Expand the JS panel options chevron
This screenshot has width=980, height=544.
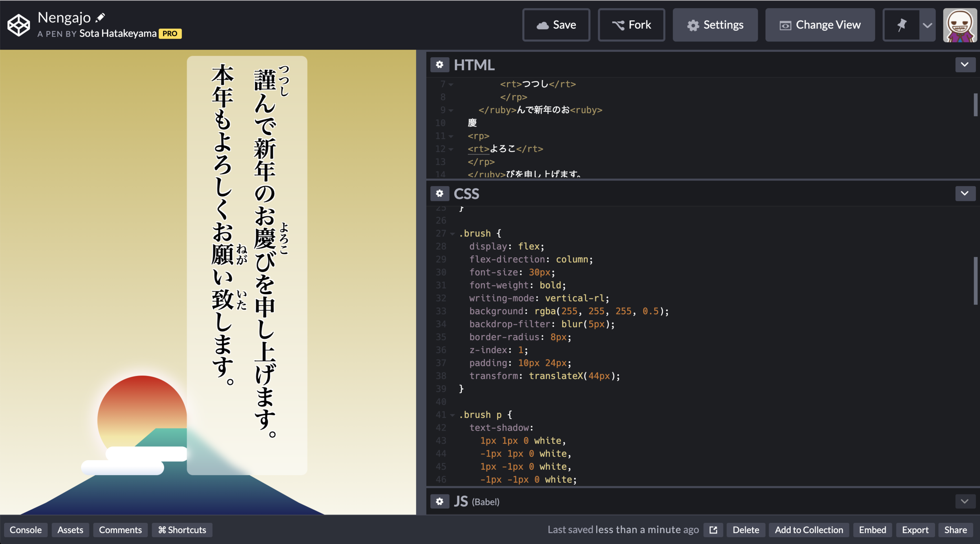(x=965, y=501)
